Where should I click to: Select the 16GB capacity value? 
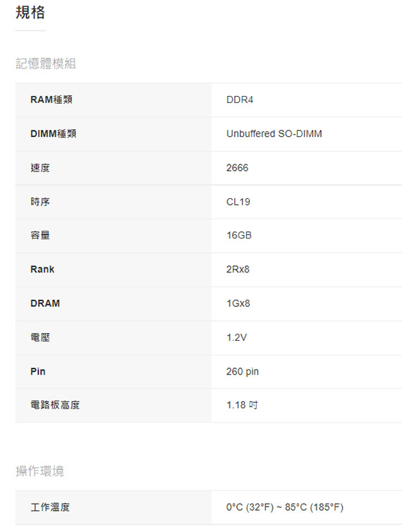pos(239,235)
